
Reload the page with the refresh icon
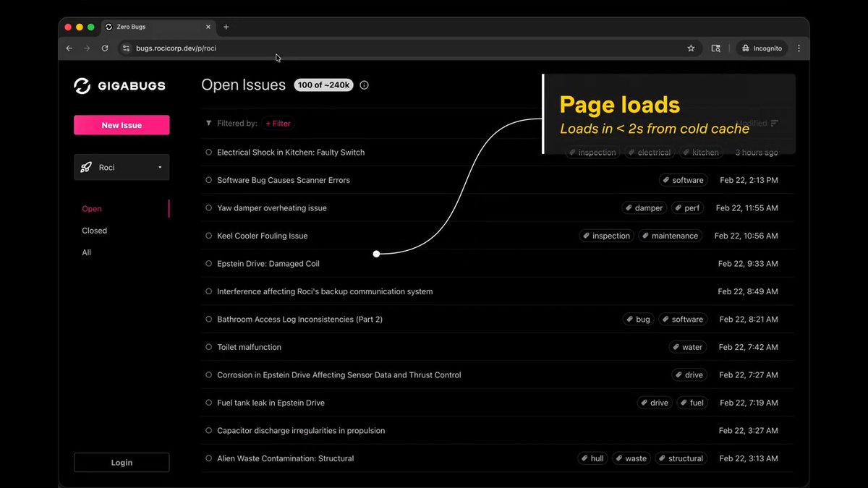click(x=105, y=48)
